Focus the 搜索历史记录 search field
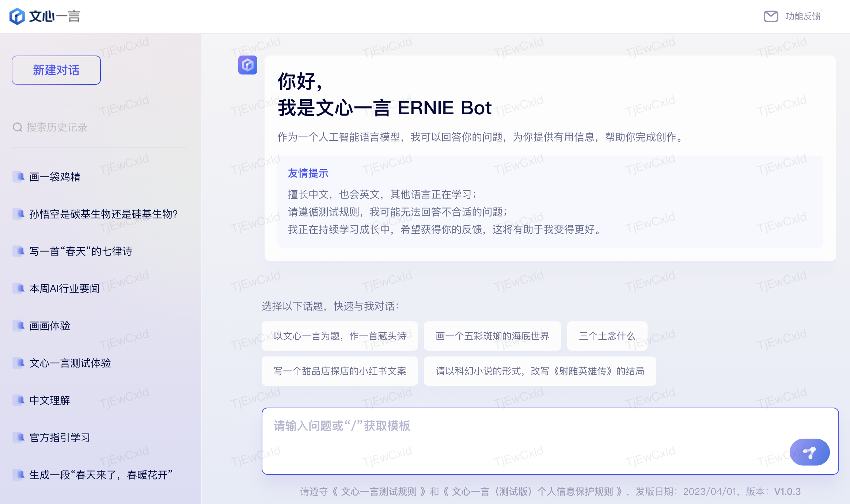The height and width of the screenshot is (504, 850). point(99,127)
